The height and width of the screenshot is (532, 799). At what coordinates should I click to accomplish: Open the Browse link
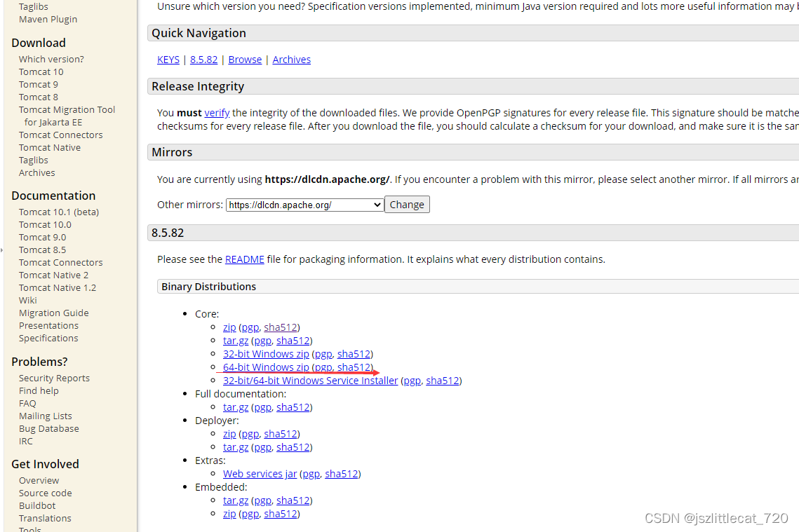(x=245, y=60)
